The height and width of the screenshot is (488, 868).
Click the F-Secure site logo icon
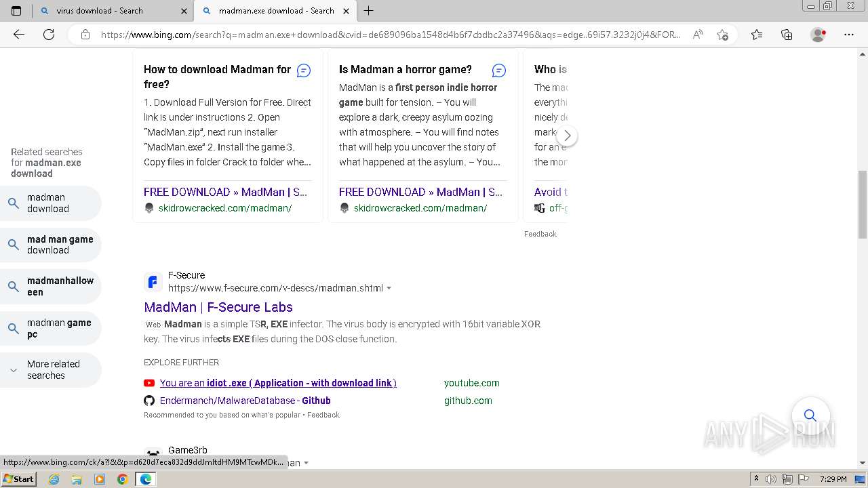tap(153, 281)
